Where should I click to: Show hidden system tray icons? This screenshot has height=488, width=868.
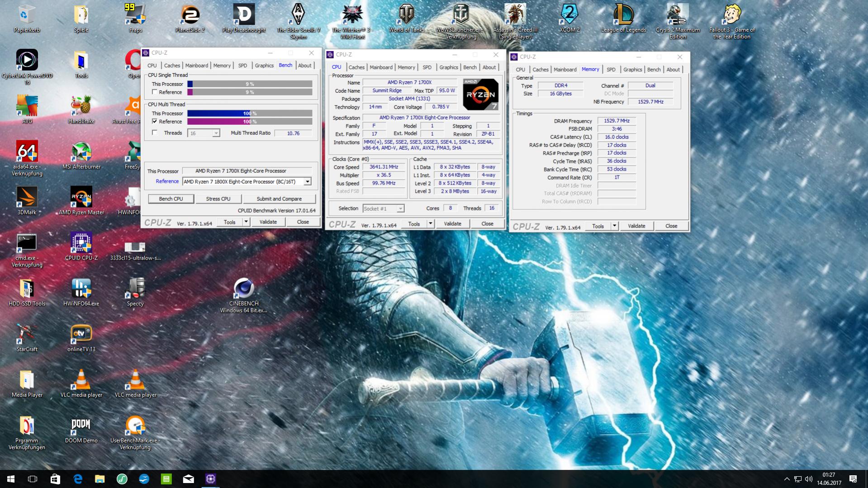tap(787, 479)
